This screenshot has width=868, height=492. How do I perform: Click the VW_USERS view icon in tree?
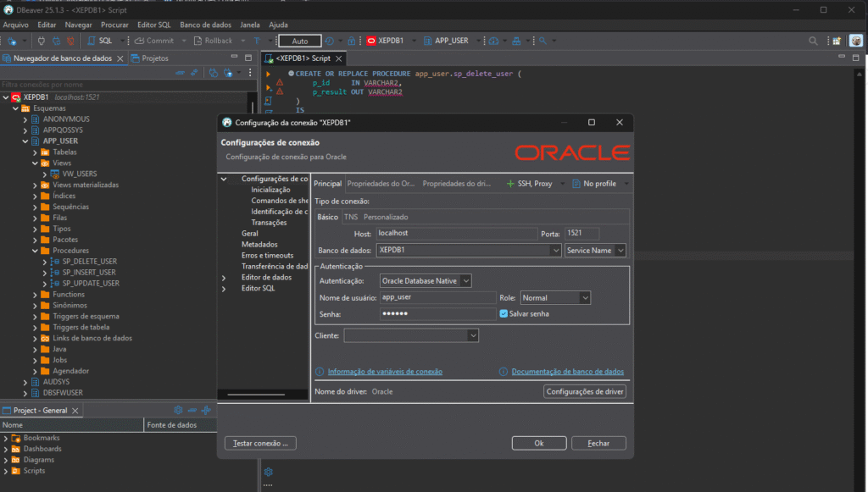pos(54,174)
